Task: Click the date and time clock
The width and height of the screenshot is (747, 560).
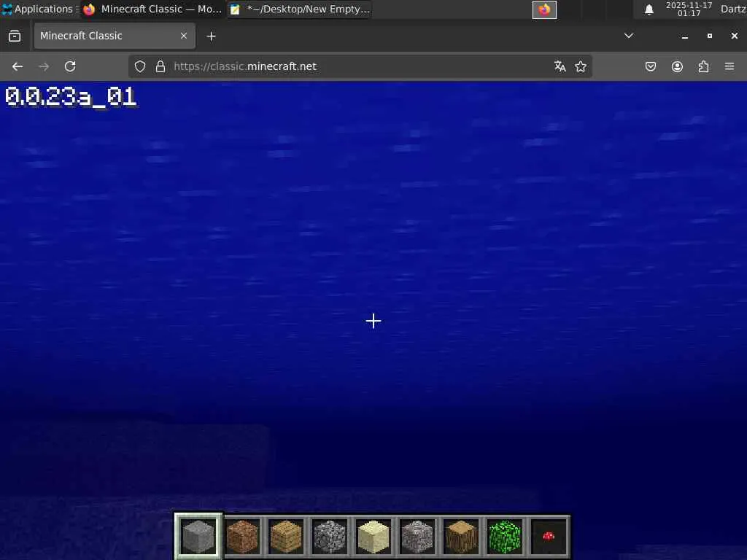Action: click(x=689, y=9)
